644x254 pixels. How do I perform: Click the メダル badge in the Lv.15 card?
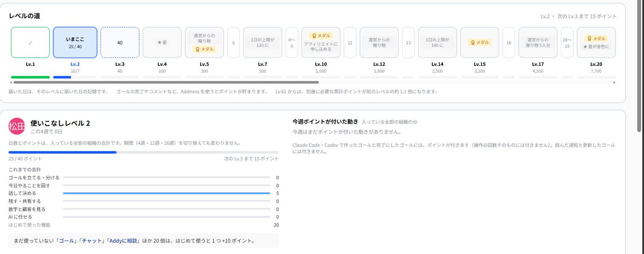pyautogui.click(x=480, y=42)
